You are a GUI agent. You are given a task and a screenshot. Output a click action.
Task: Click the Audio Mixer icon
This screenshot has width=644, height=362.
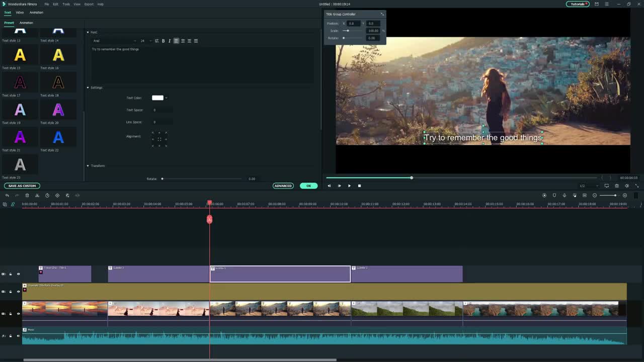[x=575, y=195]
